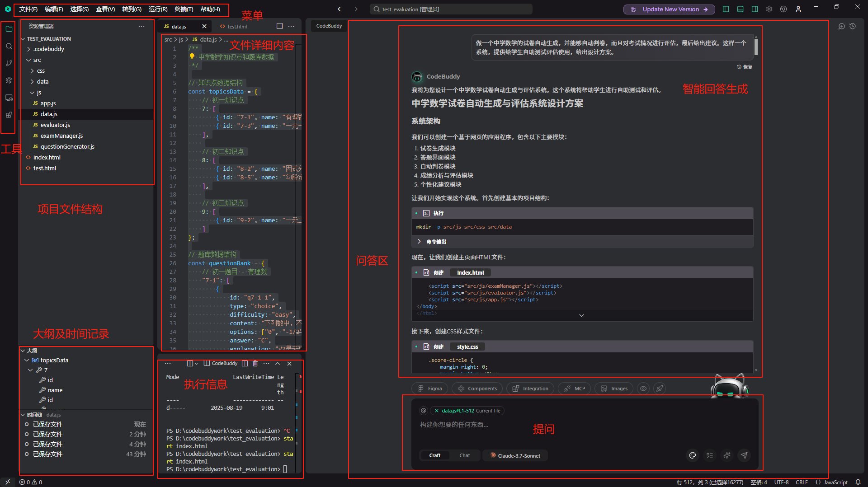868x487 pixels.
Task: Open the Claude-3.7-Sonnet model selector
Action: [x=515, y=455]
